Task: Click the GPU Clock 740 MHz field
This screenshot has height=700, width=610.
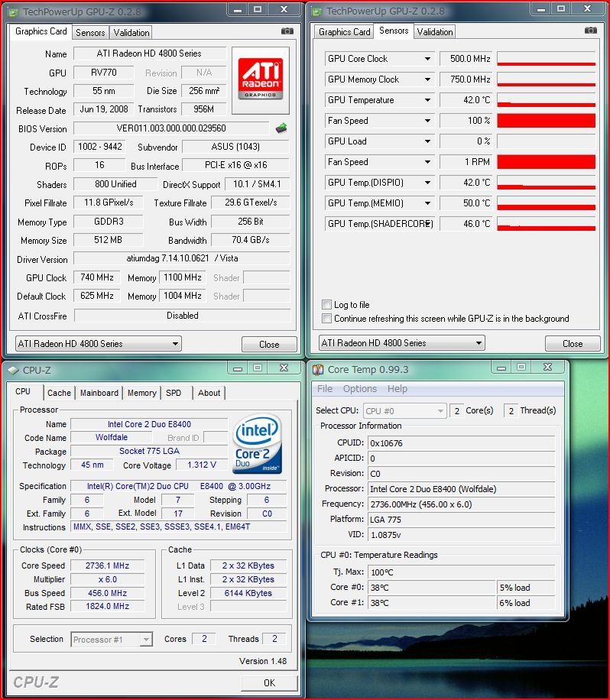Action: point(97,277)
